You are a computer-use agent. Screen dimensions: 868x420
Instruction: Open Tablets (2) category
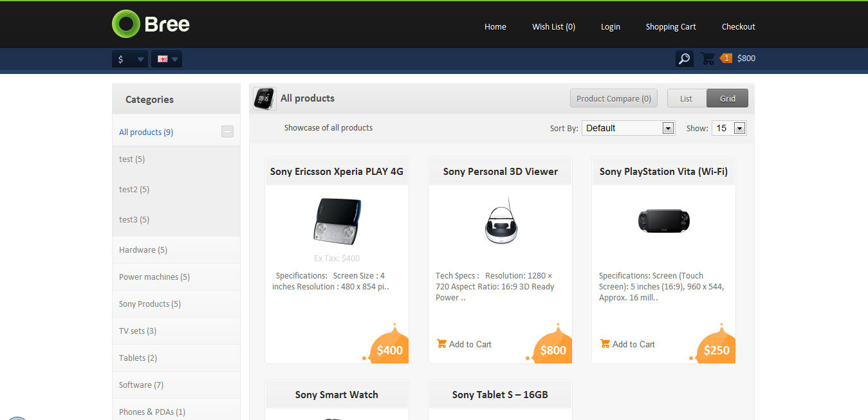138,358
